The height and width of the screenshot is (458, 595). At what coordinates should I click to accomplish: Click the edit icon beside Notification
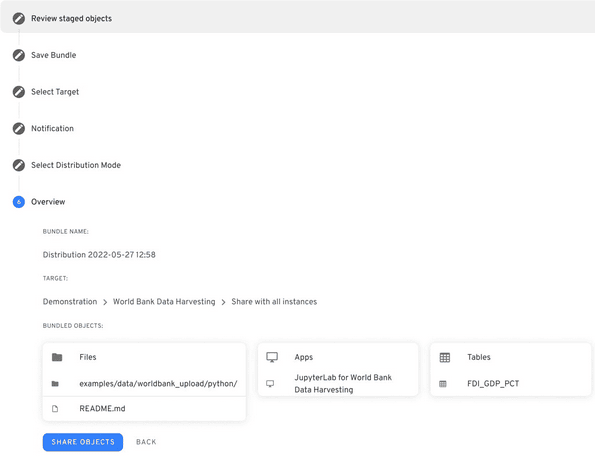pos(19,129)
